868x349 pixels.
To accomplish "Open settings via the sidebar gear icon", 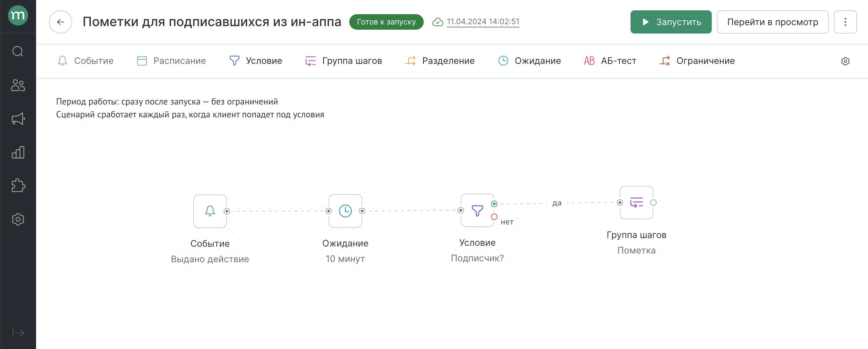I will tap(18, 220).
